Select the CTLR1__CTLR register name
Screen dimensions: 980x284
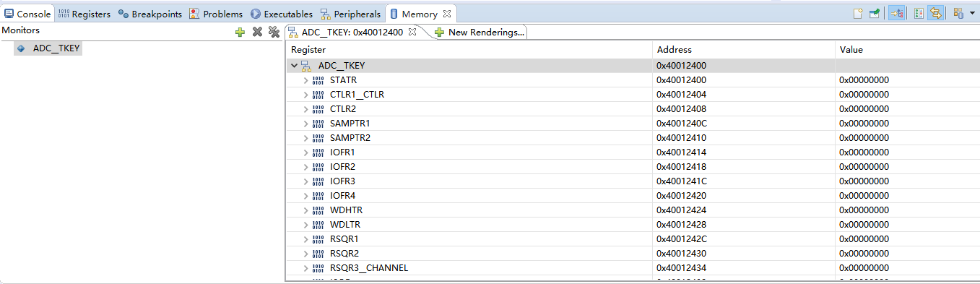(x=357, y=95)
